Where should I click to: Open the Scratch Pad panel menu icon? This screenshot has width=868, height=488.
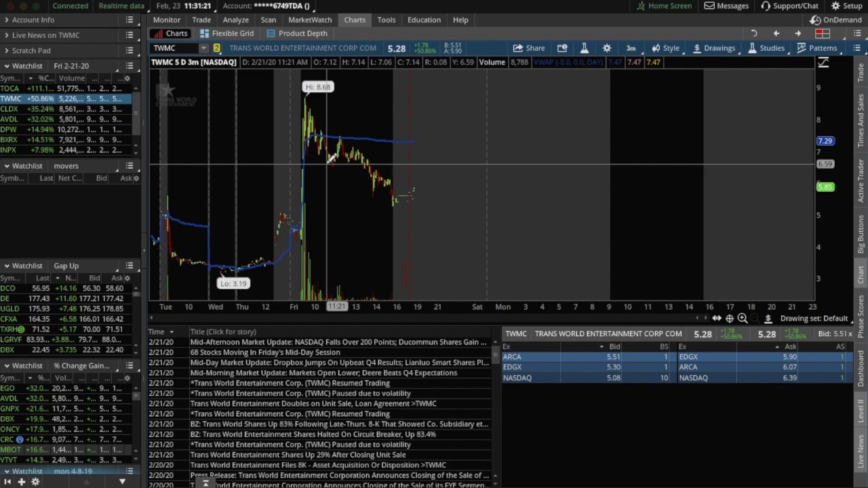(130, 50)
